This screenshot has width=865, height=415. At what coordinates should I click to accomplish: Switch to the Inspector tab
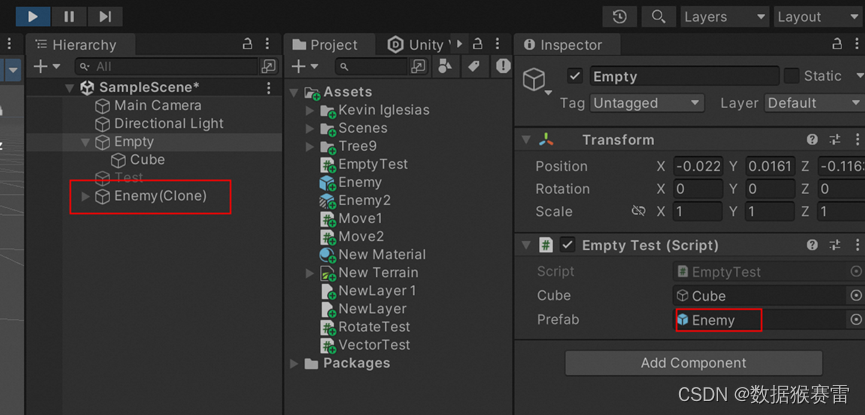(568, 45)
